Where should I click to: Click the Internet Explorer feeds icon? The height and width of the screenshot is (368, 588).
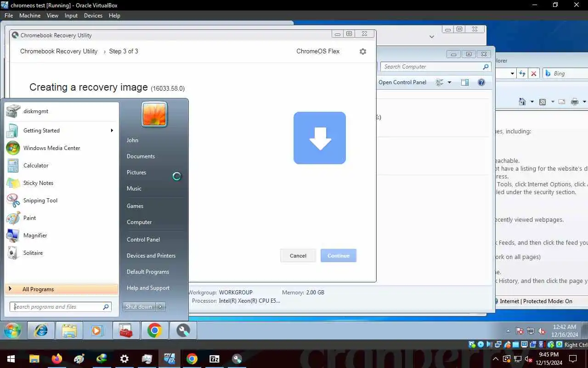[x=543, y=102]
